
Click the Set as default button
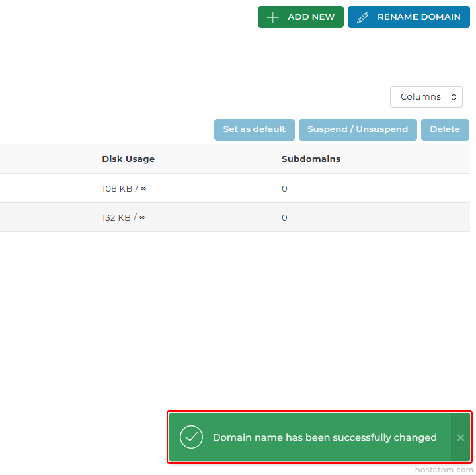[255, 129]
